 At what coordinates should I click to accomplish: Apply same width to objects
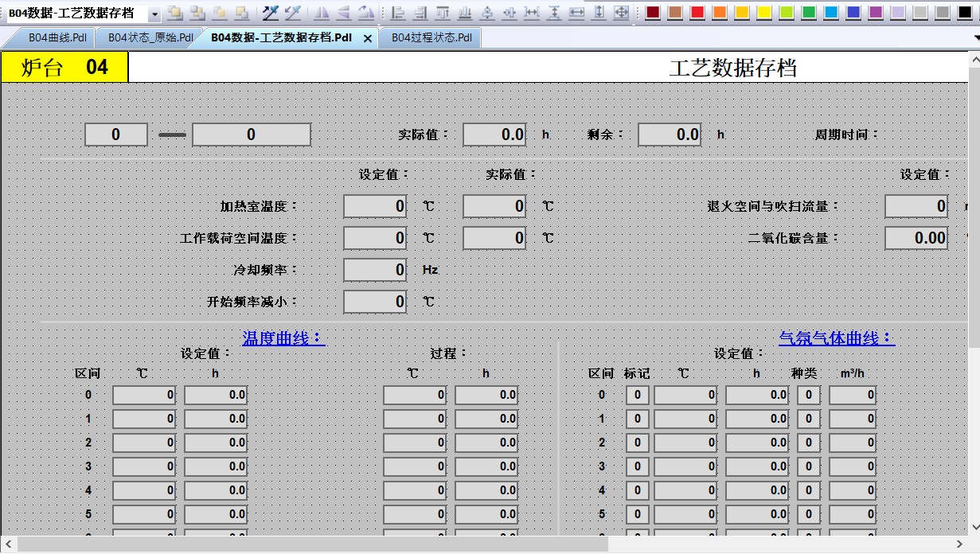(x=576, y=13)
